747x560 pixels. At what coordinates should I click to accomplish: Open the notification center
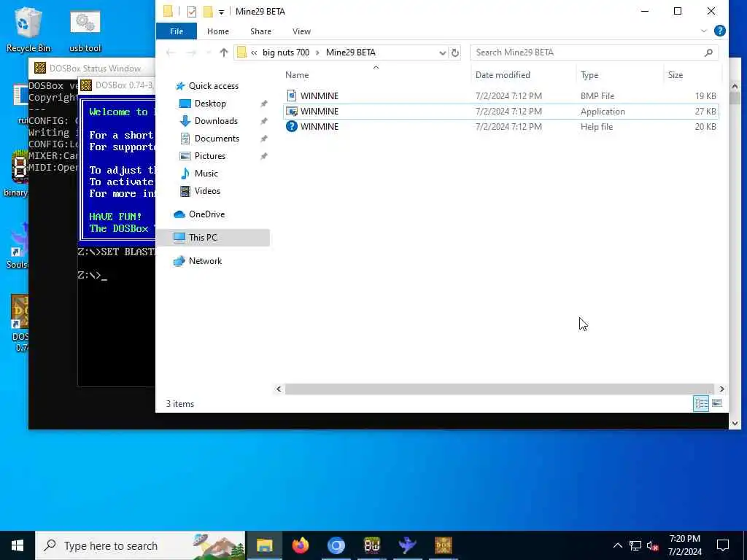point(723,545)
